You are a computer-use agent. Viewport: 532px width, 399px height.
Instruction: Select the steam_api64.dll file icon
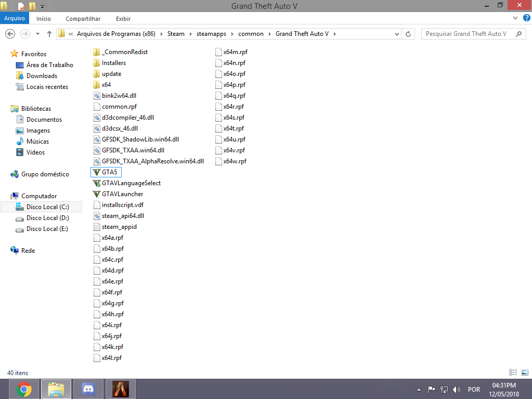pyautogui.click(x=97, y=216)
